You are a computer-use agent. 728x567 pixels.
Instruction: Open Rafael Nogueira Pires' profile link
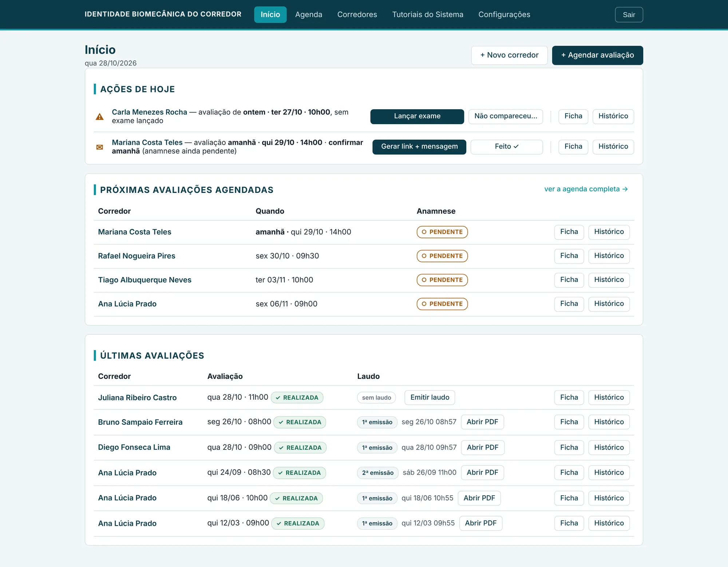[136, 256]
